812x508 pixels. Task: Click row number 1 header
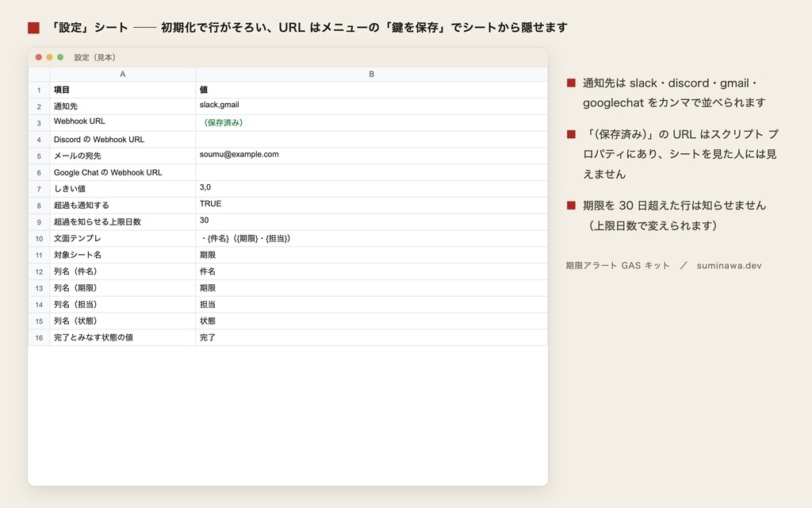39,90
